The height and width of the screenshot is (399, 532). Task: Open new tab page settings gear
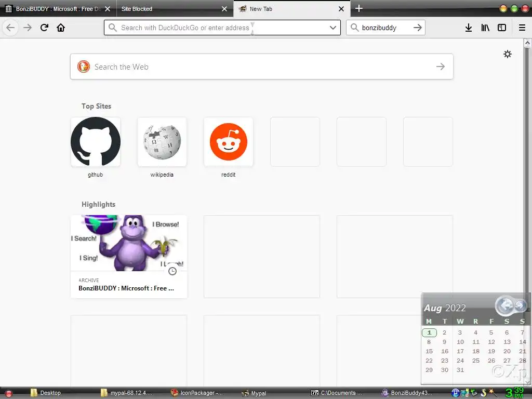507,54
